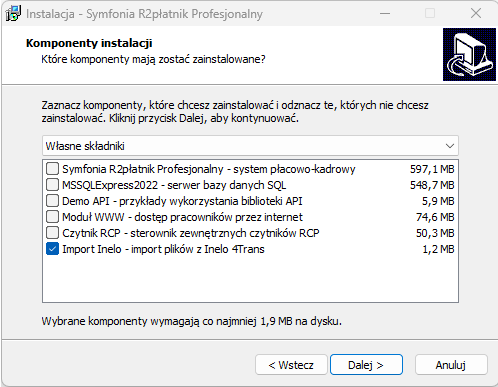The width and height of the screenshot is (498, 387).
Task: Go back with the Wstecz button
Action: coord(291,365)
